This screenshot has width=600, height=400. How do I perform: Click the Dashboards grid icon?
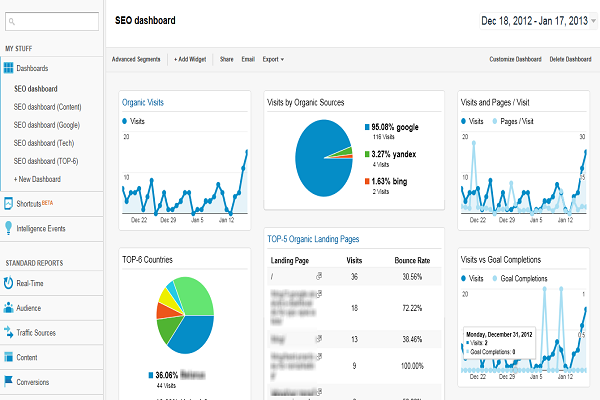coord(8,68)
